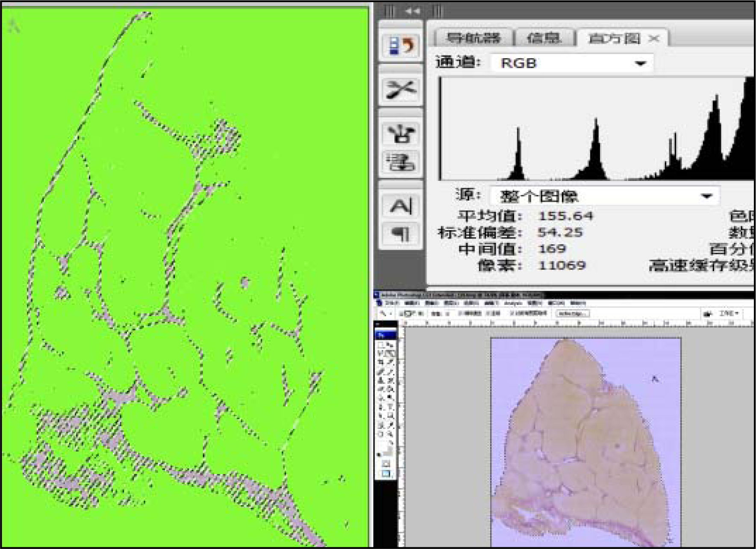
Task: Toggle sample all layers checkbox
Action: pos(512,313)
